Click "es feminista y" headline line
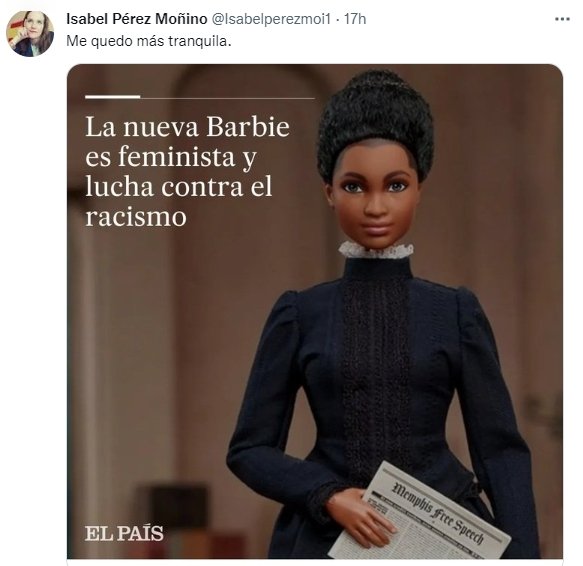This screenshot has height=566, width=583. click(x=171, y=158)
